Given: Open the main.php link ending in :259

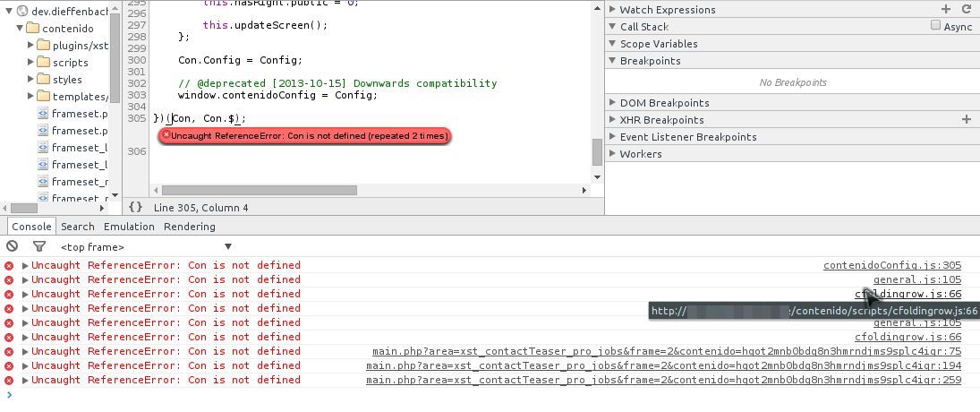Looking at the screenshot, I should tap(663, 380).
